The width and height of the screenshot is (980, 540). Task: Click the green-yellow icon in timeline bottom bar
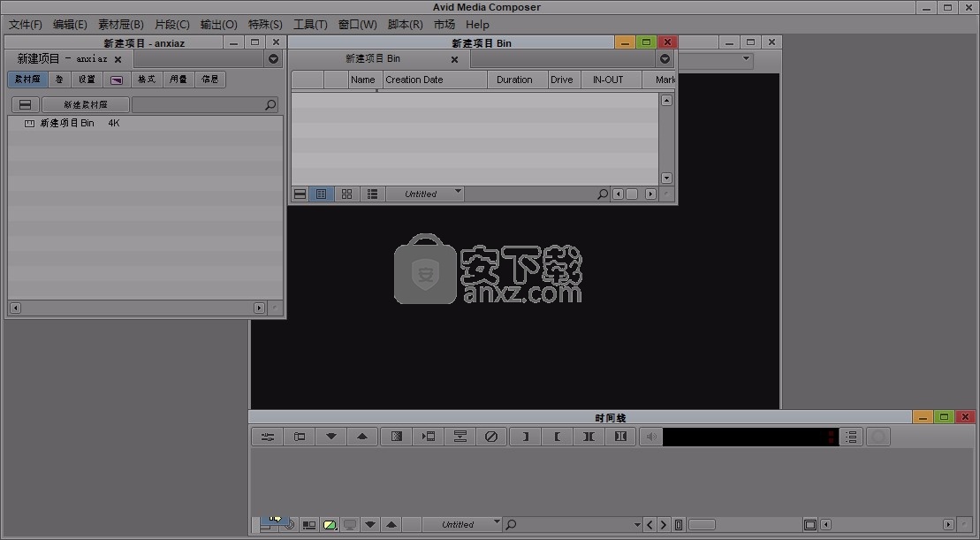coord(330,525)
